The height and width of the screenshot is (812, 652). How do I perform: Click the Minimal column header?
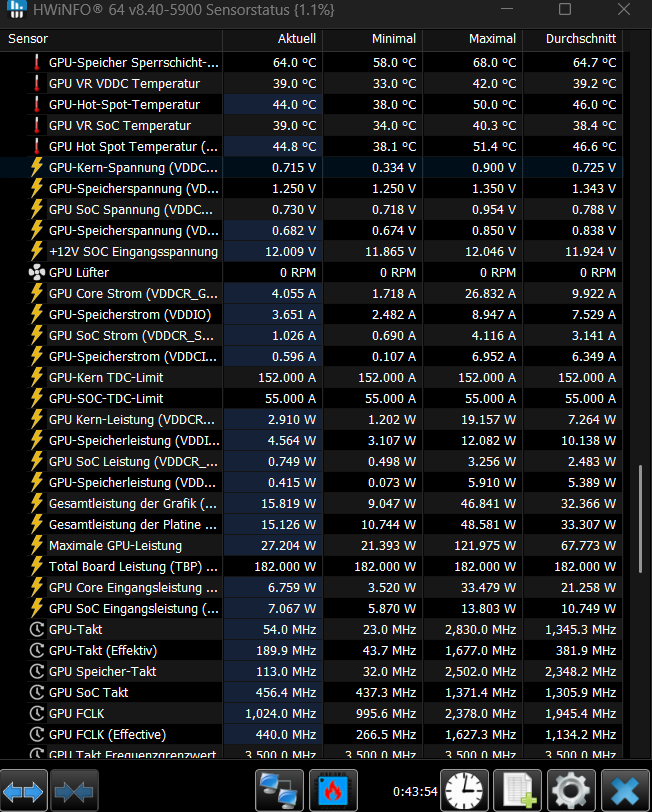pos(372,39)
